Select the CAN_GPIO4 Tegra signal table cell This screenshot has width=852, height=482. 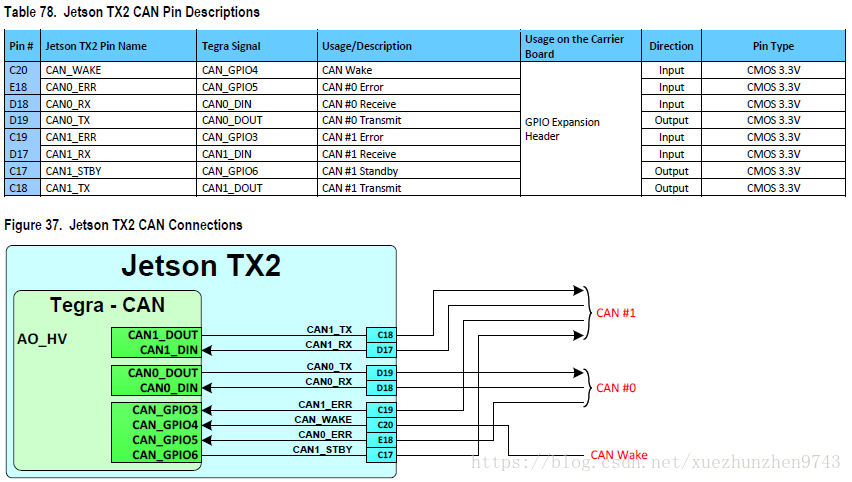[x=256, y=70]
